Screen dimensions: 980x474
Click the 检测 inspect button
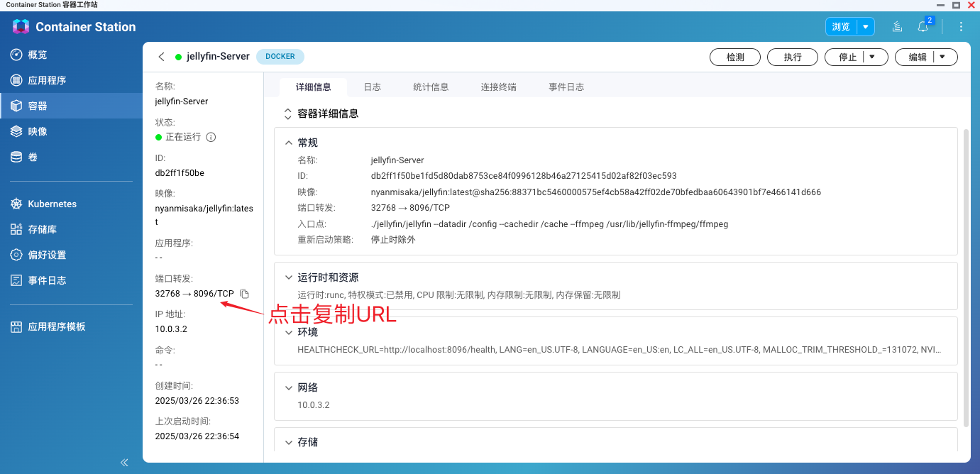[735, 57]
